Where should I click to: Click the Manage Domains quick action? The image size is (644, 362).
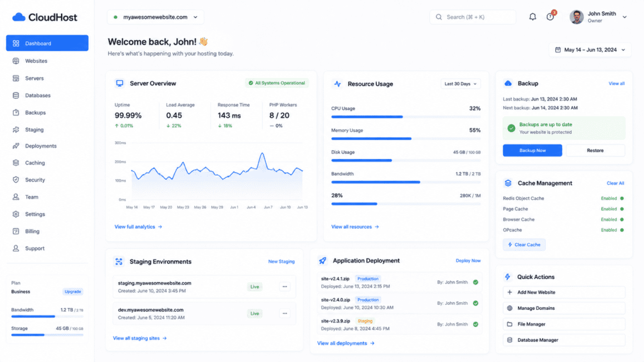click(x=564, y=308)
